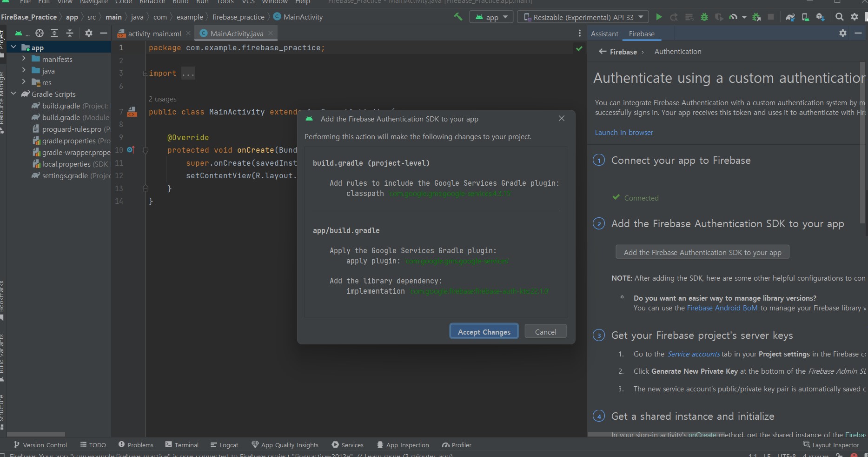Open Assistant panel settings gear

(x=843, y=33)
